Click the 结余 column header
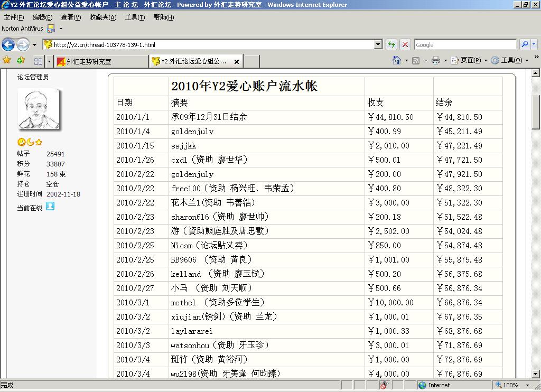 pyautogui.click(x=444, y=102)
